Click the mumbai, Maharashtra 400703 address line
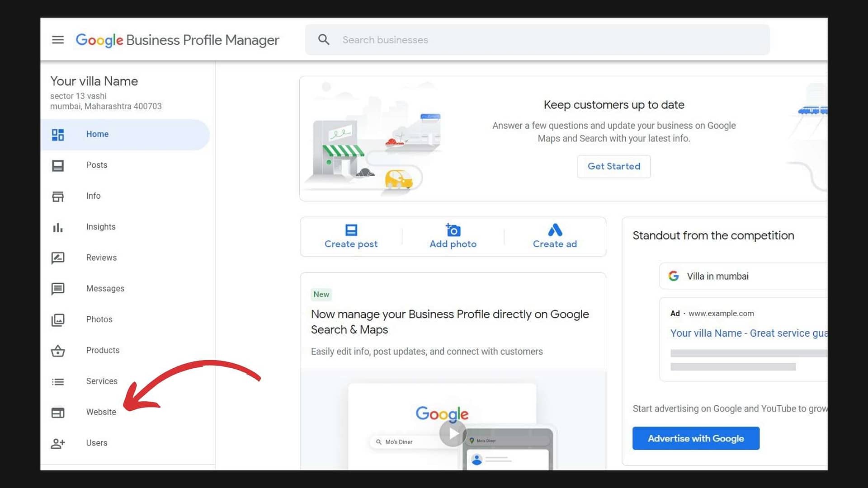 (106, 107)
